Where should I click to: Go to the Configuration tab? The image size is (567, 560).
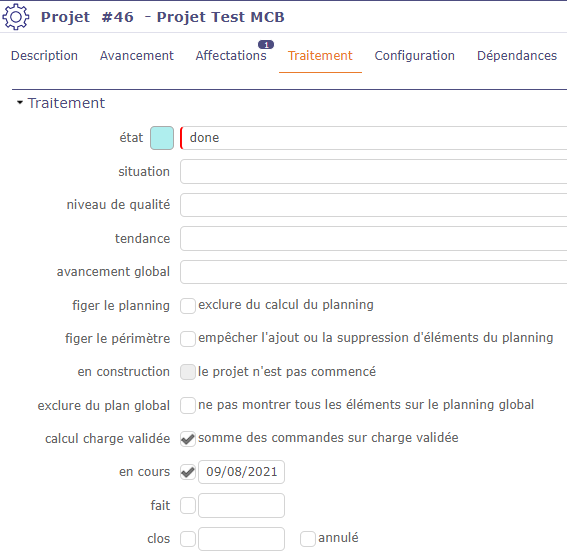(414, 56)
